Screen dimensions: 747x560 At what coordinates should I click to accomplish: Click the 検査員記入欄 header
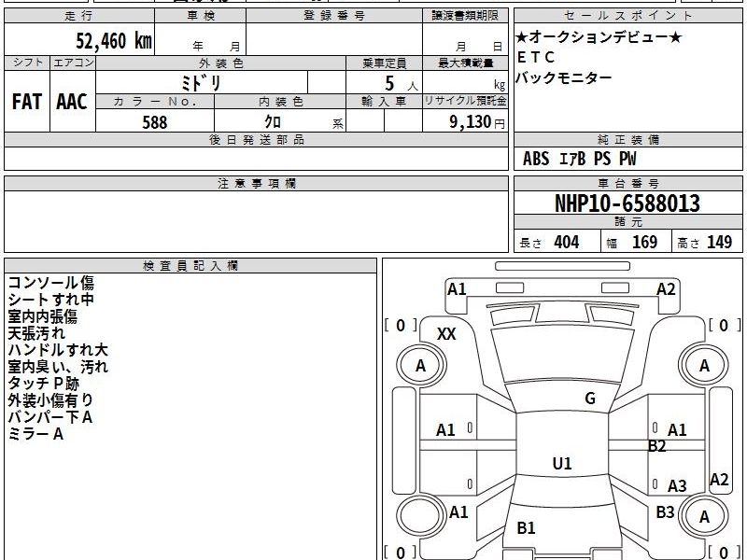click(190, 266)
